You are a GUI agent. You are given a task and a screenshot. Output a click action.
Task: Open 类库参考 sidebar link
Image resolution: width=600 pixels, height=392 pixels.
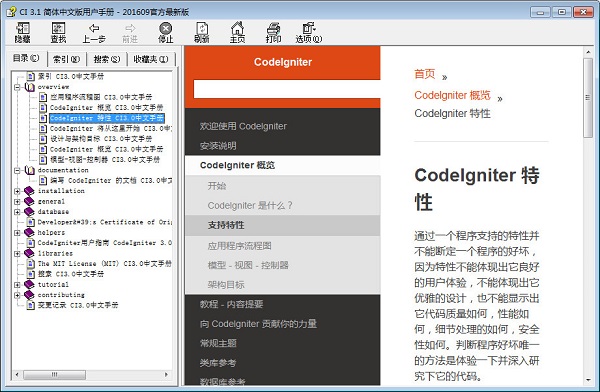(x=218, y=363)
